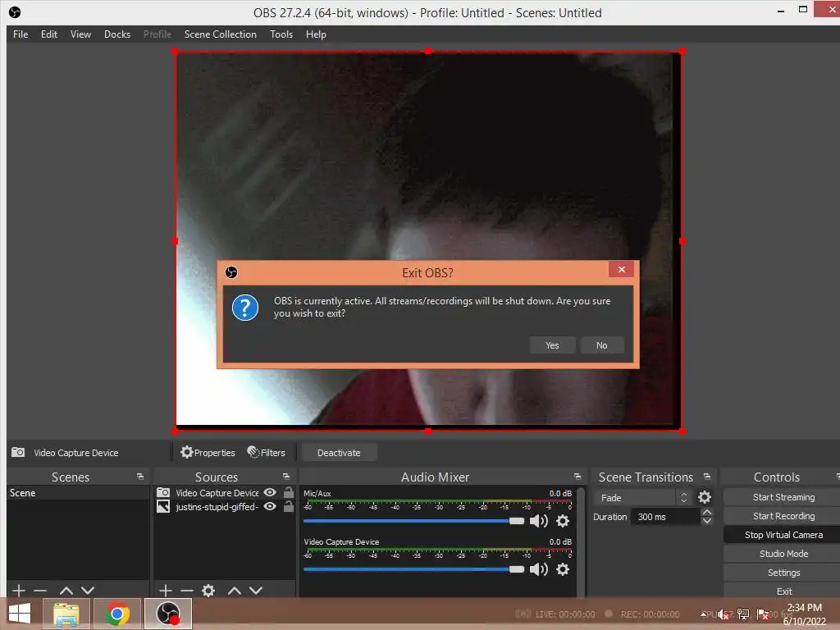The height and width of the screenshot is (630, 840).
Task: Toggle Studio Mode
Action: pyautogui.click(x=783, y=554)
